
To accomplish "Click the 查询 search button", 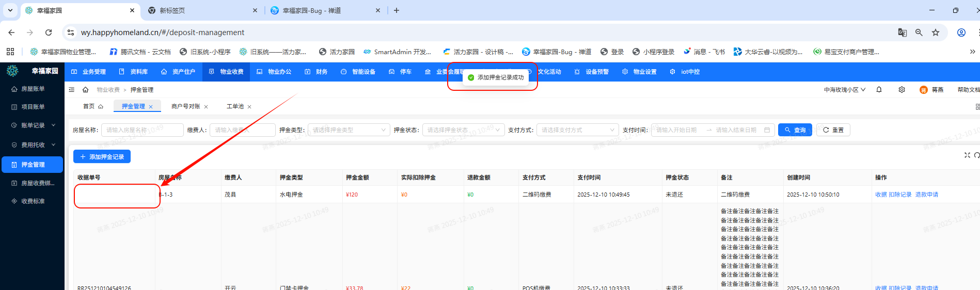I will 795,130.
